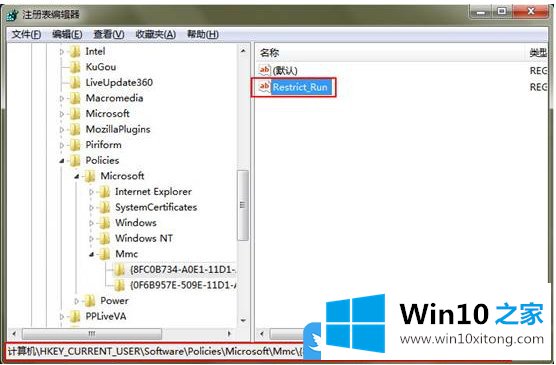Select the {8FC0B734-A0E1-11D1 folder icon
This screenshot has height=365, width=556.
coord(119,270)
